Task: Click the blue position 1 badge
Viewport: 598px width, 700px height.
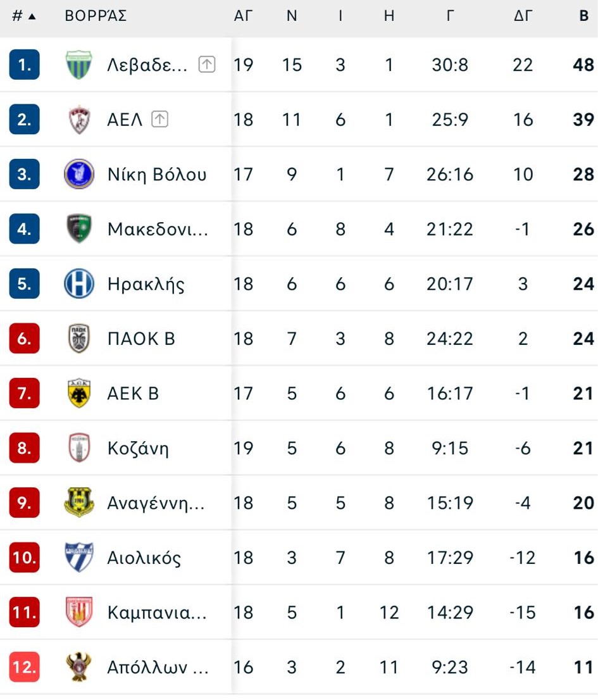Action: [24, 65]
